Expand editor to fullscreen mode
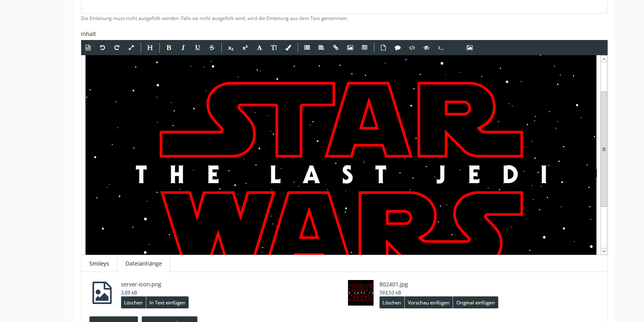644x322 pixels. [x=131, y=48]
